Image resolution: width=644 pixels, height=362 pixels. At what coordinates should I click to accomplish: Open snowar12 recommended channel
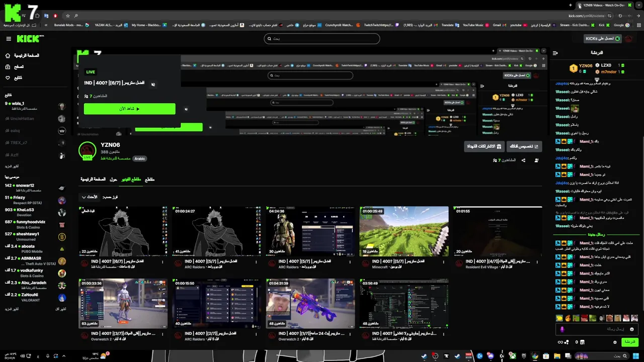pos(35,188)
